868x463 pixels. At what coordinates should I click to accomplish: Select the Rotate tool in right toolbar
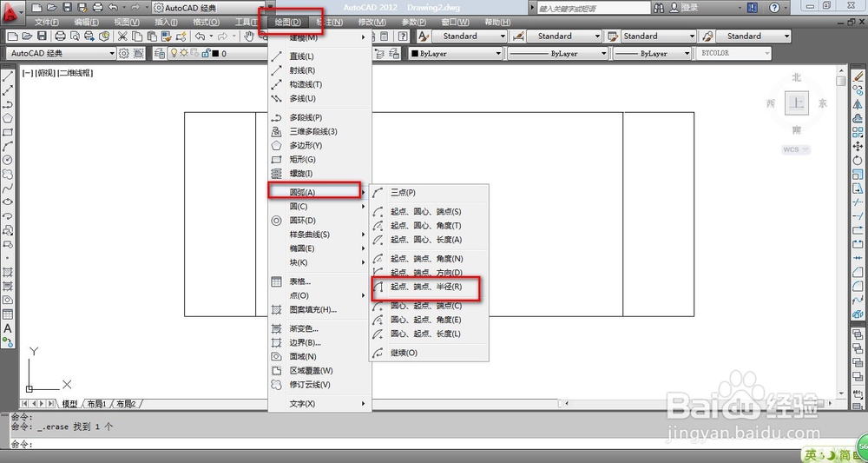point(858,160)
